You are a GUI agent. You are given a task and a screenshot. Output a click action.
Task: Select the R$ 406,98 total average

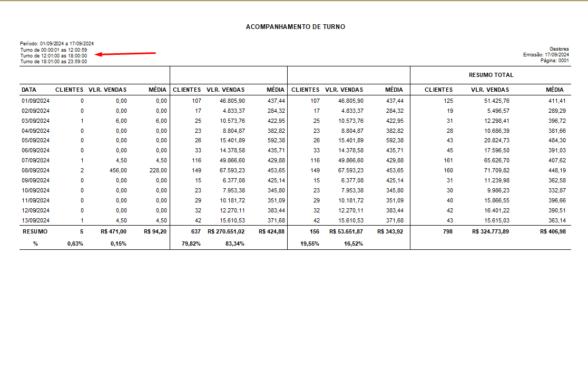coord(552,231)
